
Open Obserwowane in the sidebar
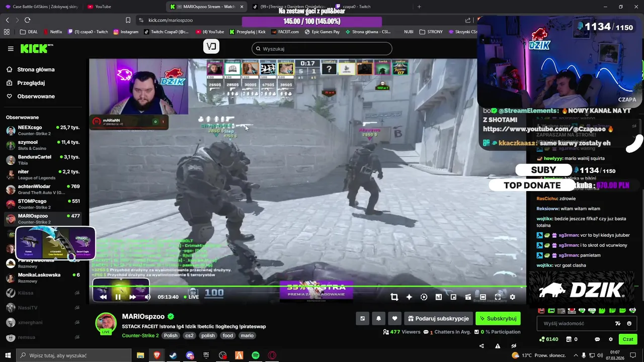tap(31, 96)
